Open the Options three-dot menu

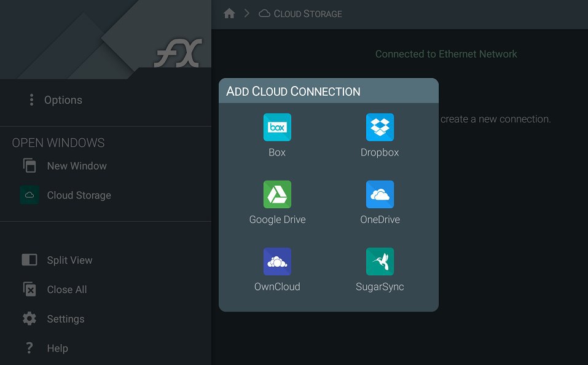31,100
